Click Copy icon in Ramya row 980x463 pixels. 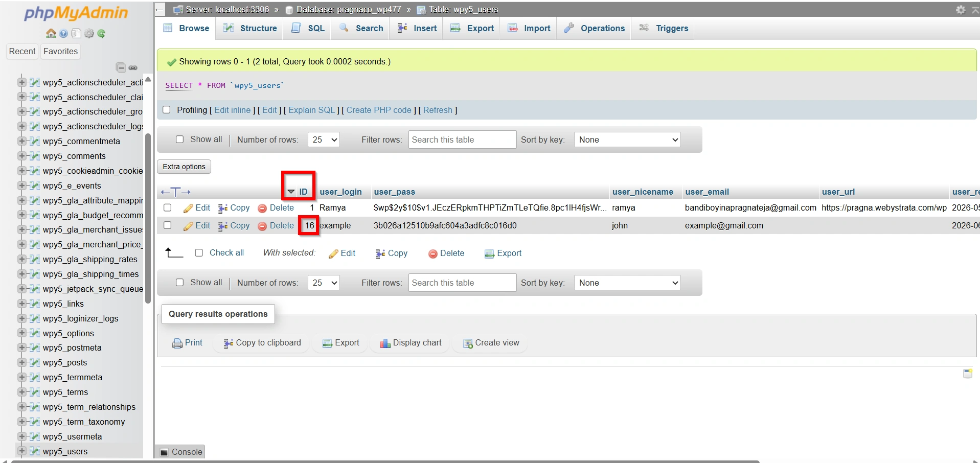pos(223,208)
